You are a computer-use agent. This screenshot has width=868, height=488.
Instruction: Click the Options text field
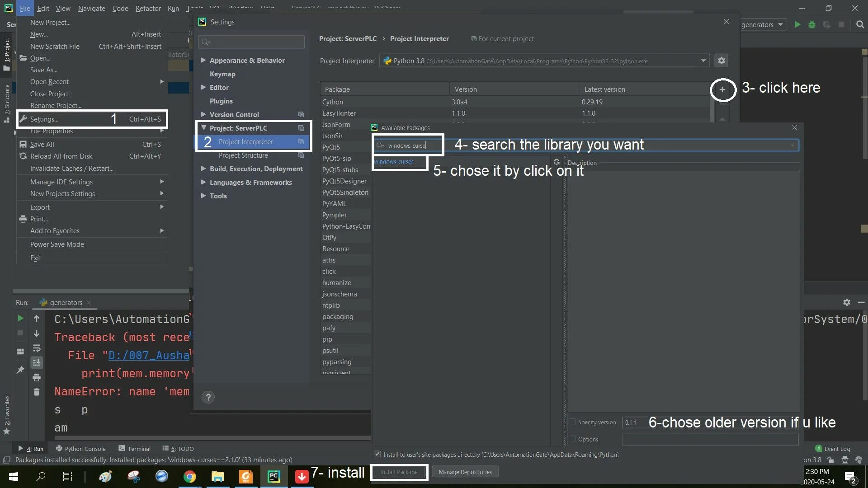[710, 439]
